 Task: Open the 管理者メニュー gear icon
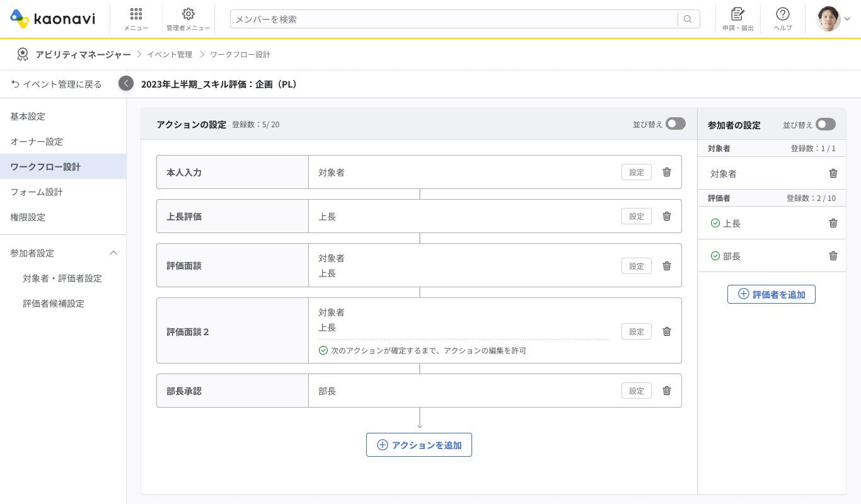click(188, 15)
